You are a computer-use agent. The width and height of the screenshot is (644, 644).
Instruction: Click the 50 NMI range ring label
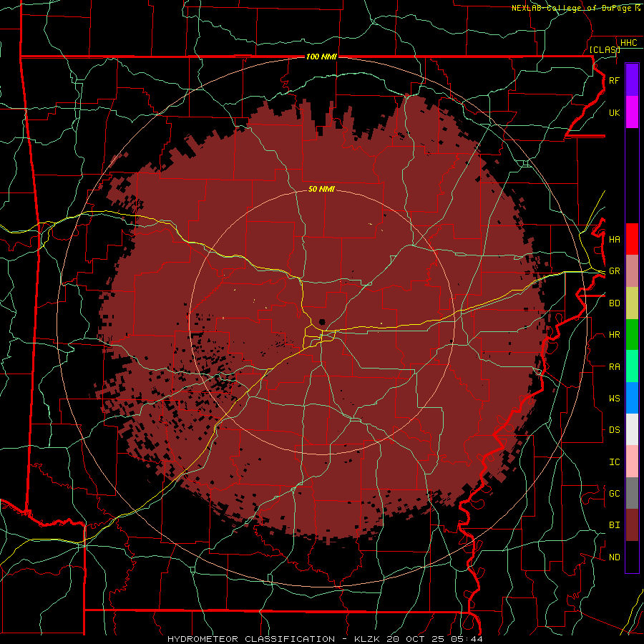click(x=321, y=189)
